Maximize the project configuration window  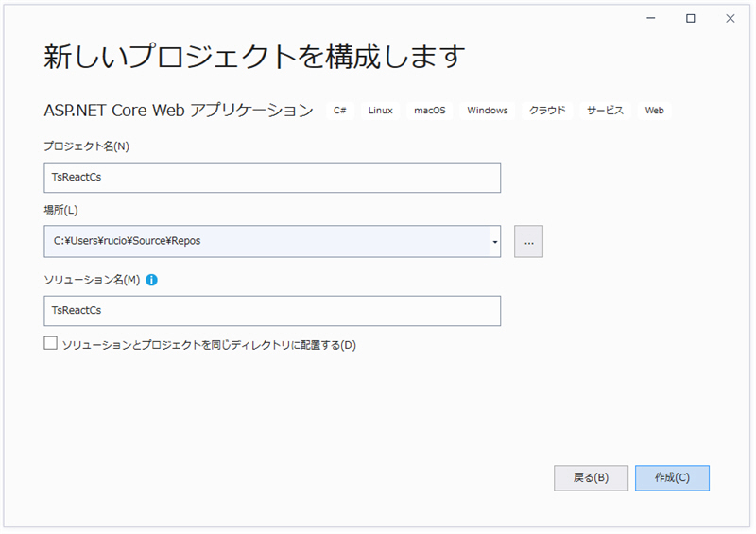pos(691,18)
